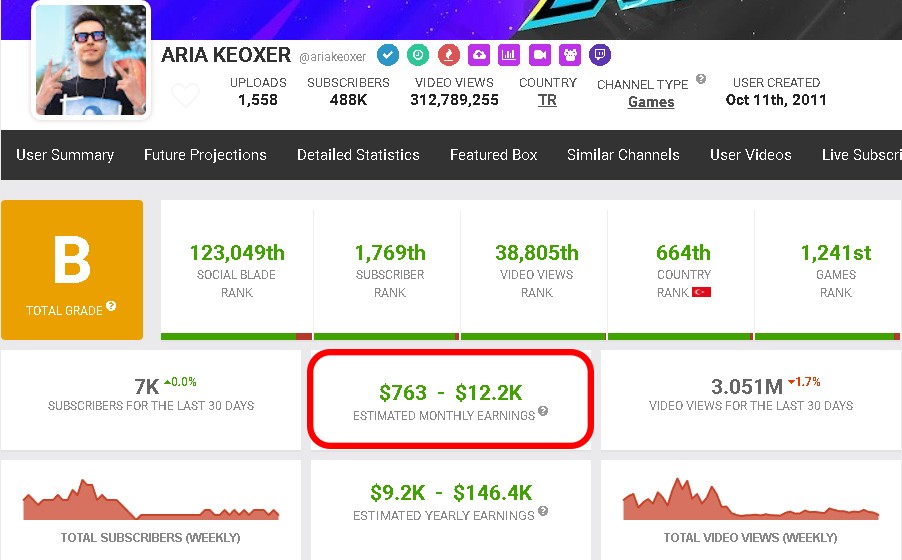The width and height of the screenshot is (902, 560).
Task: Click the purple cloud upload icon
Action: point(479,55)
